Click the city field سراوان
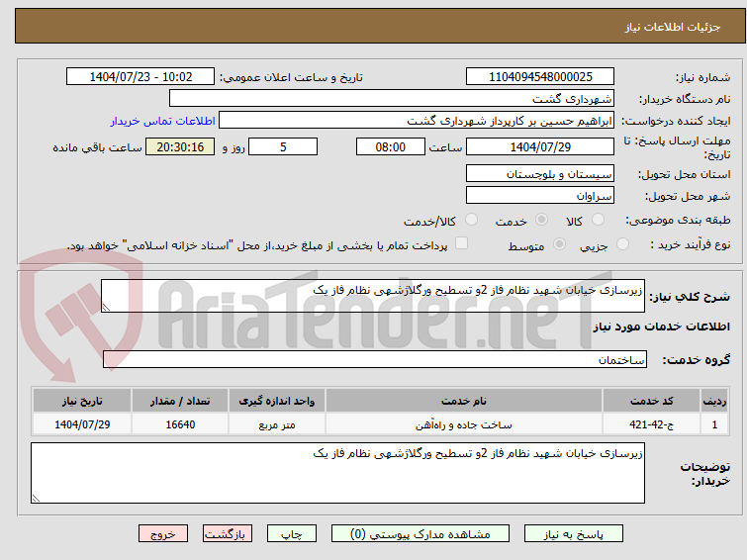 coord(540,195)
